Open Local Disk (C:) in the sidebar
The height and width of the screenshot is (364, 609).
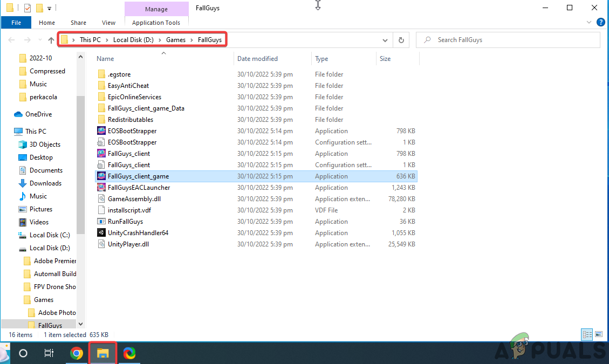tap(50, 235)
